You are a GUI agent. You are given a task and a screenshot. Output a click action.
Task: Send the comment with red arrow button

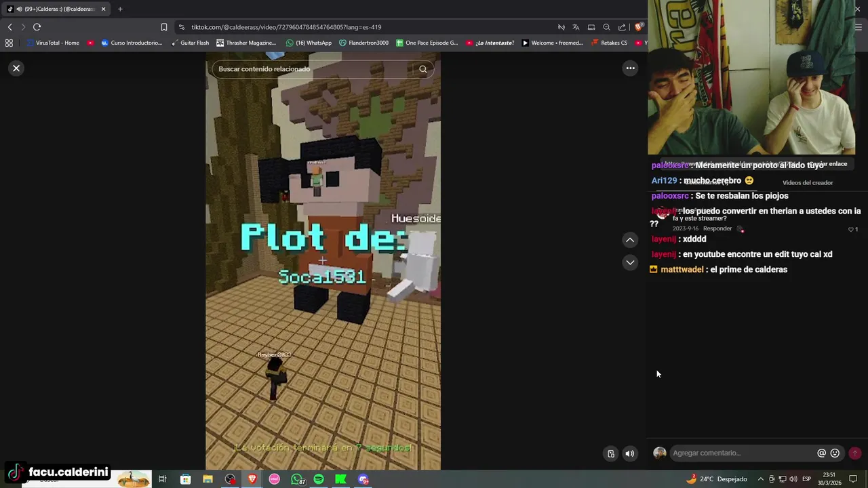pyautogui.click(x=854, y=453)
